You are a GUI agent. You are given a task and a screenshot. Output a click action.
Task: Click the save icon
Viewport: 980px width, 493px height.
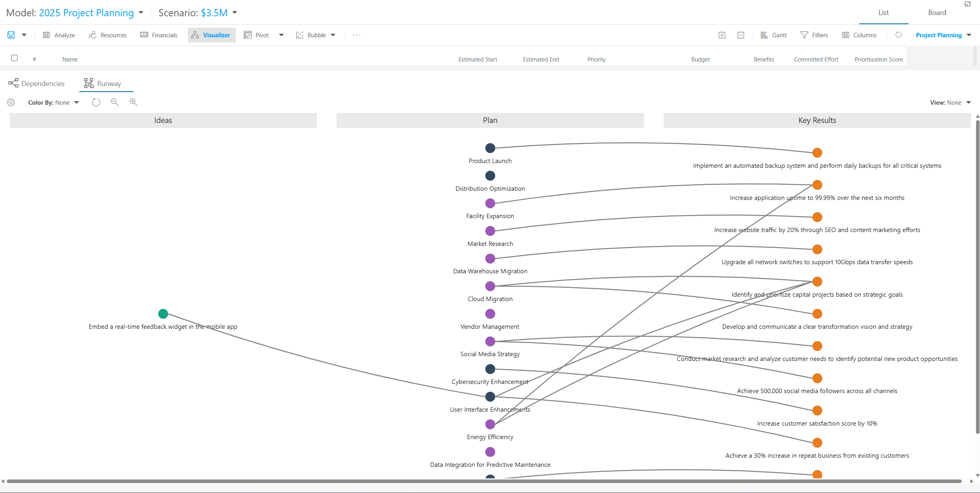click(11, 35)
